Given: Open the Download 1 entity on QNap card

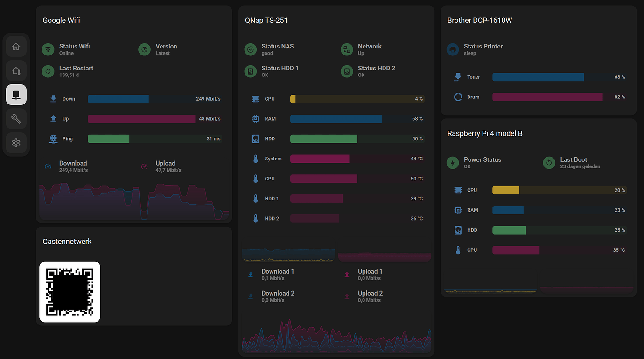Looking at the screenshot, I should (x=278, y=274).
